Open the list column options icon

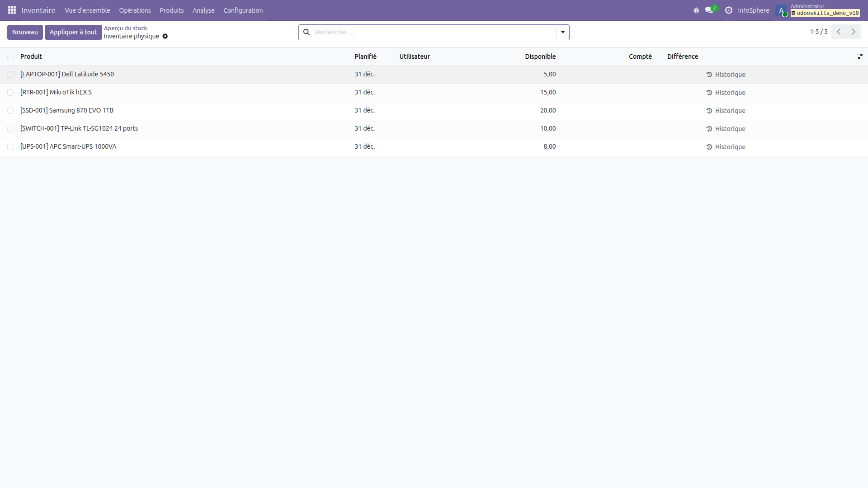coord(860,56)
